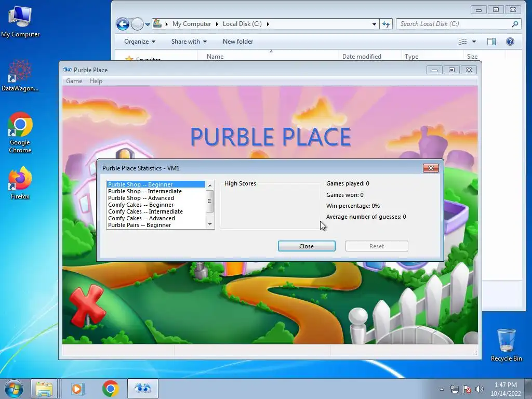
Task: Click the Explorer change view icon
Action: pos(463,42)
